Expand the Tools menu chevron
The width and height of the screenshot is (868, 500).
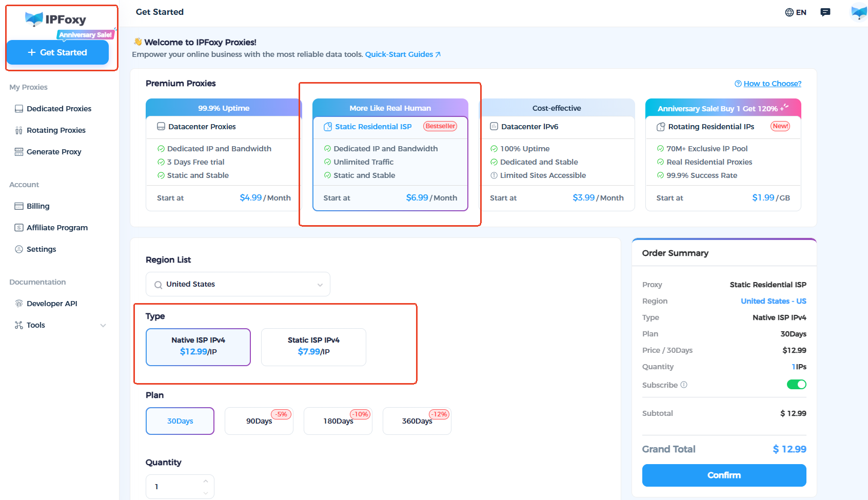pos(103,325)
